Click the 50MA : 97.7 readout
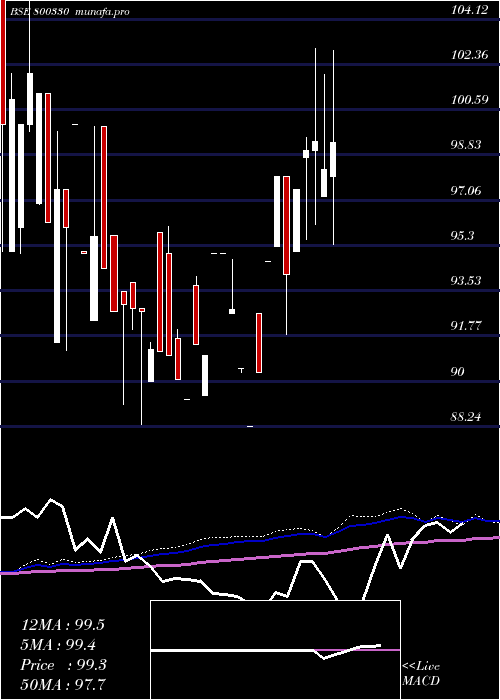Viewport: 500px width, 700px height. 63,684
